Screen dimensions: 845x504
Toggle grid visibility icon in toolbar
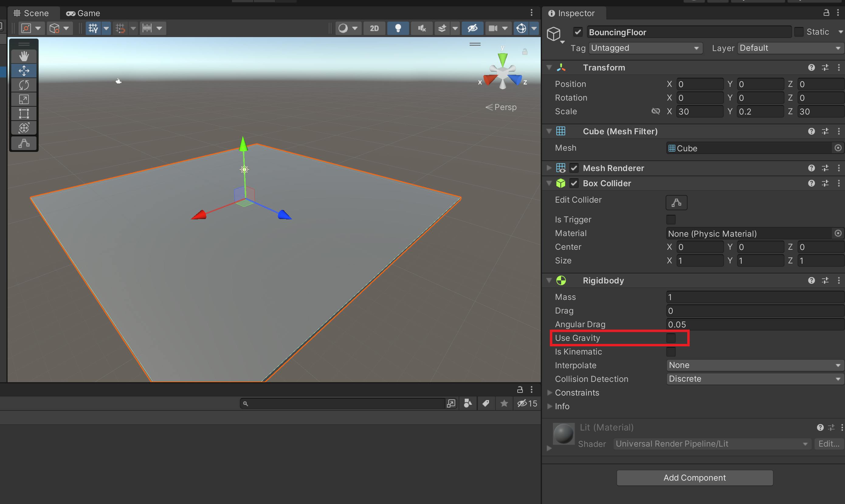coord(93,28)
